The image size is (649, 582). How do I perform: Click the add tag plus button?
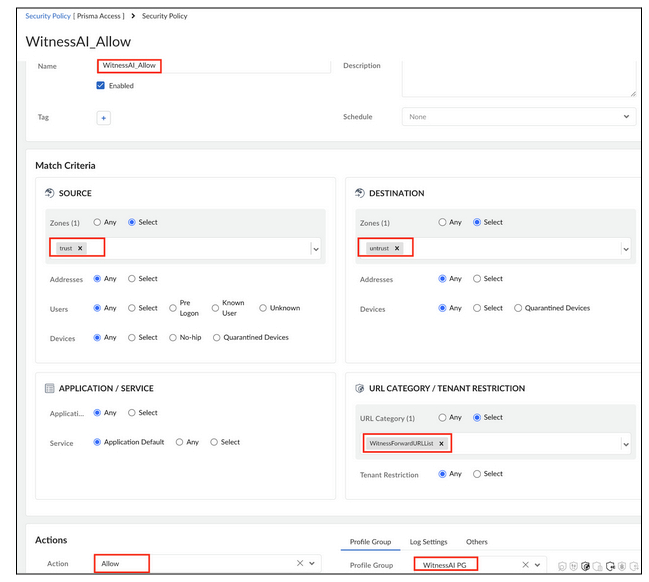coord(103,118)
